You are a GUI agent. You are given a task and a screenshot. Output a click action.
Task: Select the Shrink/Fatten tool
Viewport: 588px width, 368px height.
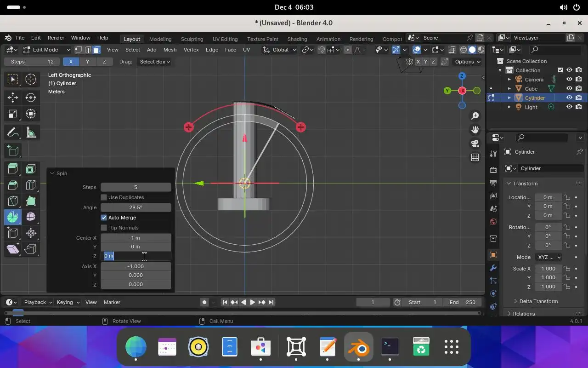[31, 233]
